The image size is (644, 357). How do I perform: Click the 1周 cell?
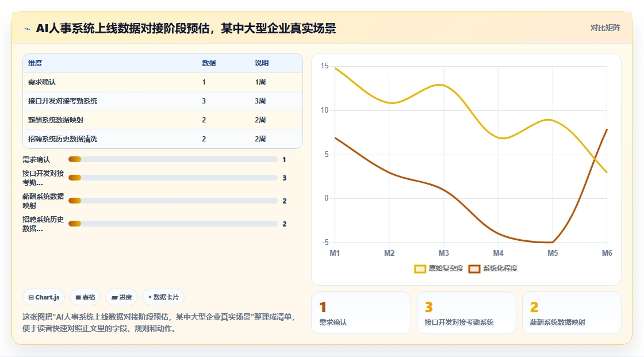(260, 82)
